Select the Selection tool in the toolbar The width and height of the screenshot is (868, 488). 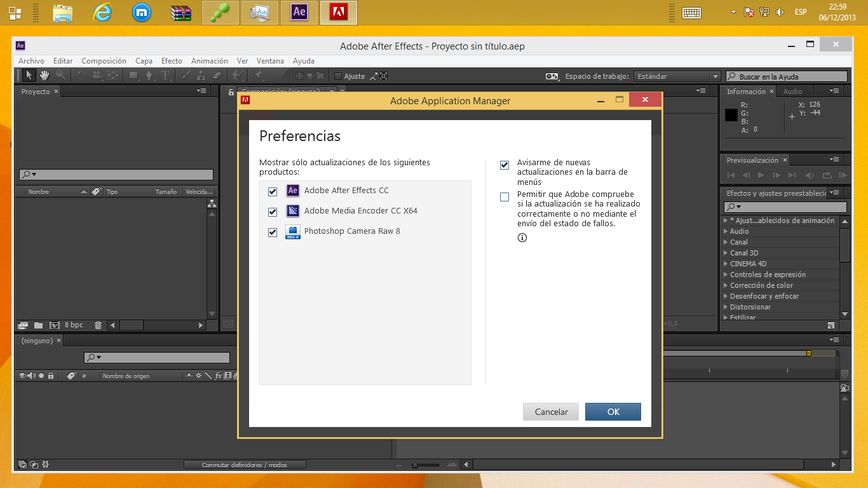pyautogui.click(x=29, y=76)
